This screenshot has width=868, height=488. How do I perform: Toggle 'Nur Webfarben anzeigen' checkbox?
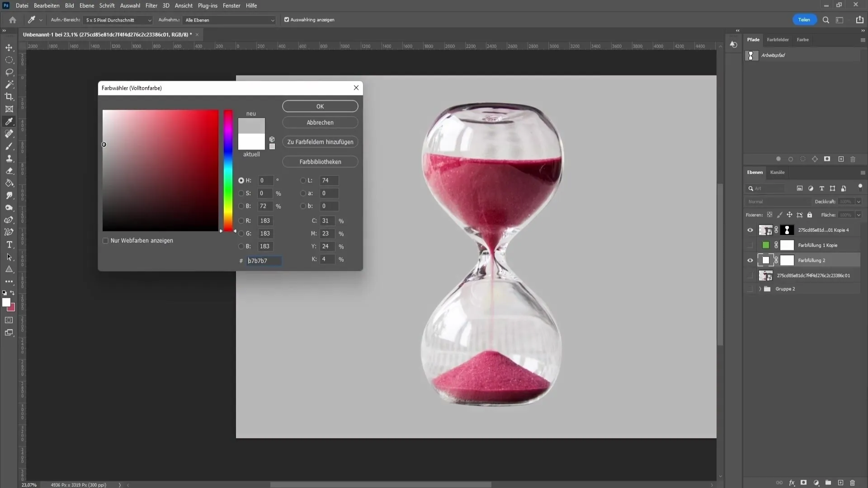coord(105,240)
